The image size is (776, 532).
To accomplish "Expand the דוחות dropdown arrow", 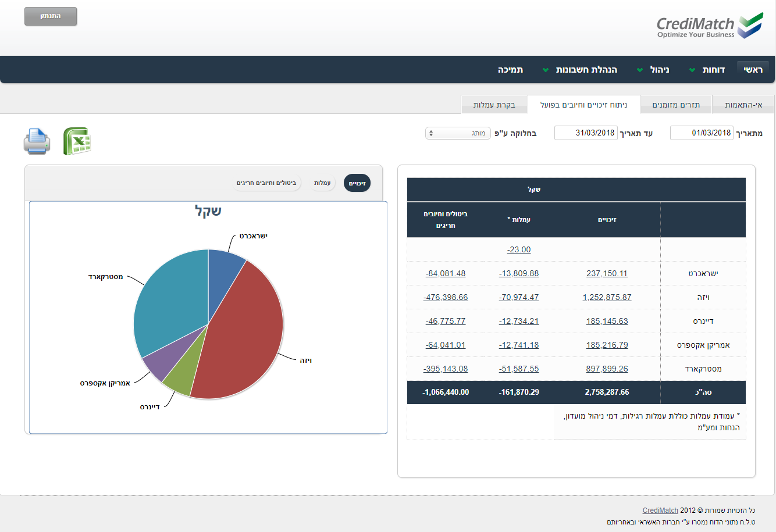I will [x=692, y=70].
